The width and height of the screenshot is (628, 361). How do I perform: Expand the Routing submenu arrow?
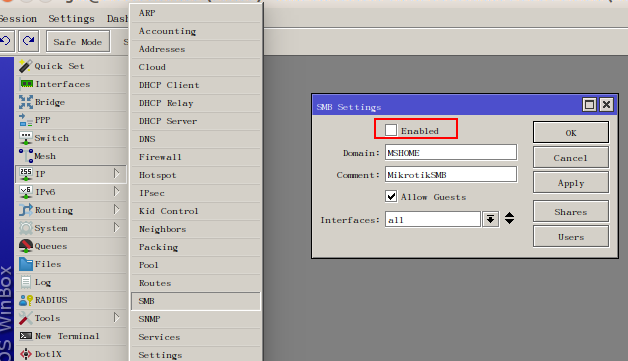(x=117, y=210)
